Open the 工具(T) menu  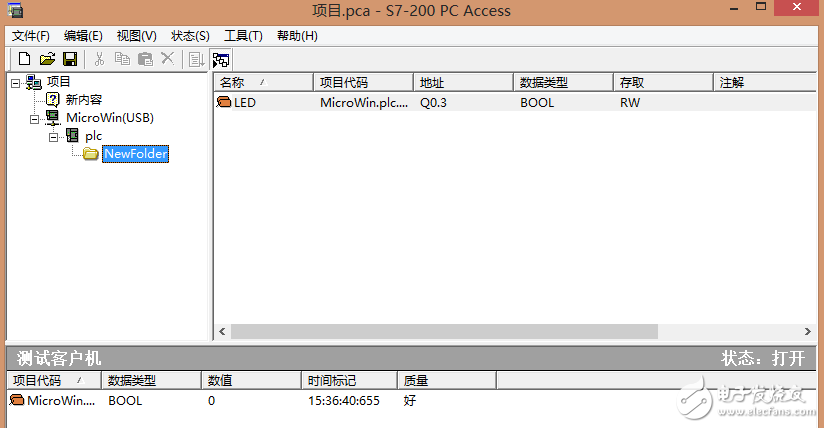click(243, 36)
